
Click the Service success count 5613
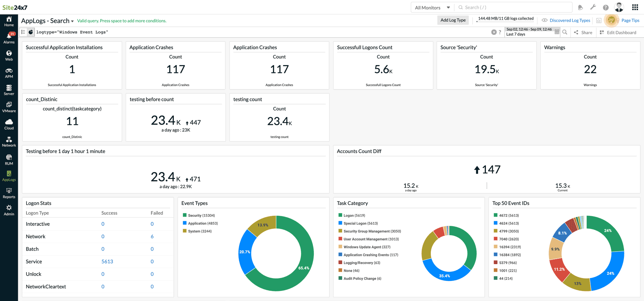tap(107, 262)
